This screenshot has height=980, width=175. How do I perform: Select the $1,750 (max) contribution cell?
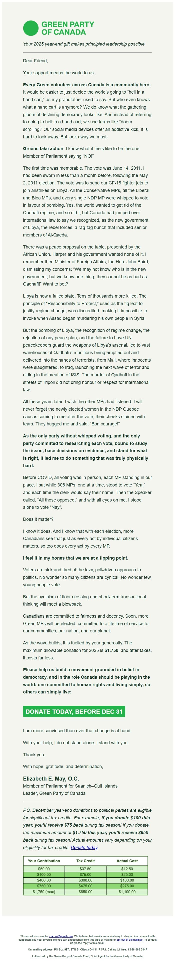(44, 892)
